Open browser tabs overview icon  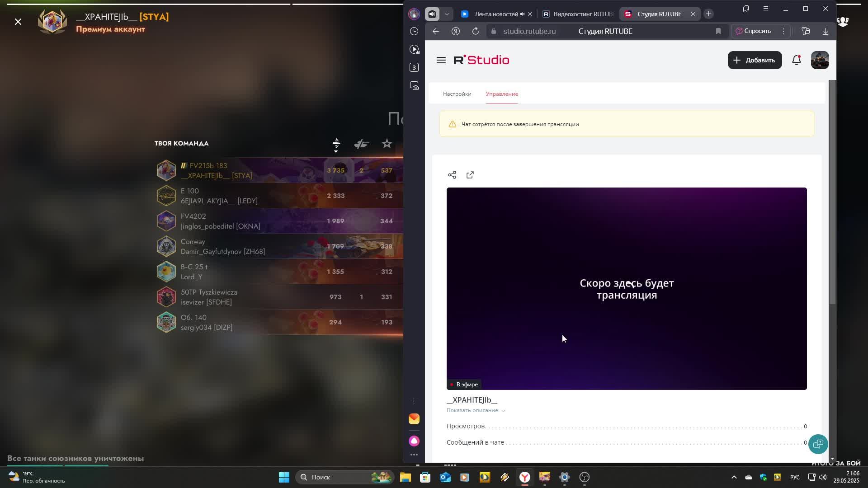[x=745, y=9]
